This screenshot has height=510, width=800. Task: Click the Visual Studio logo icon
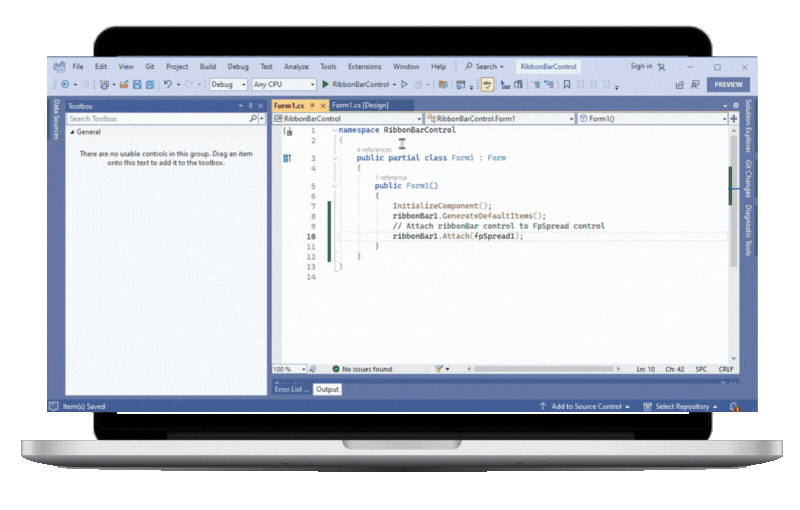pos(59,67)
